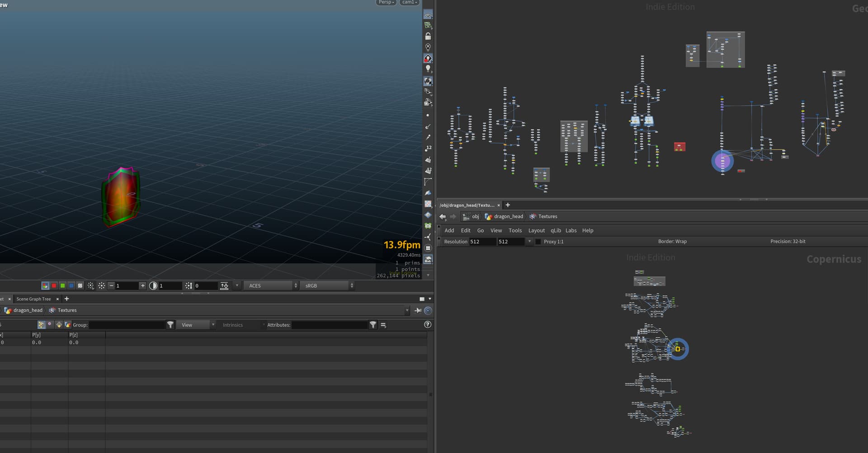868x453 pixels.
Task: Open the Labs menu
Action: [x=571, y=231]
